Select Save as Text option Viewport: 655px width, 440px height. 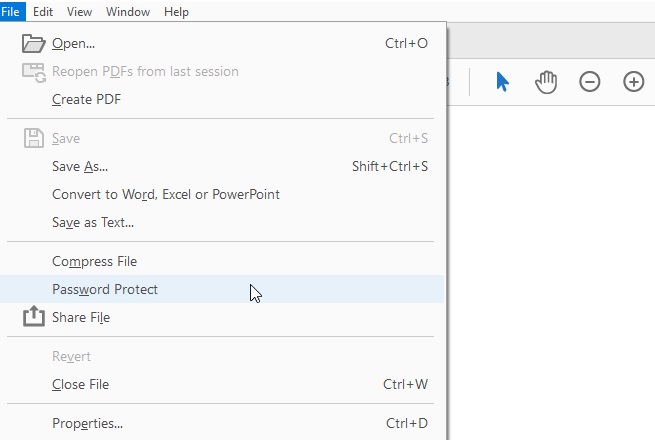click(93, 222)
